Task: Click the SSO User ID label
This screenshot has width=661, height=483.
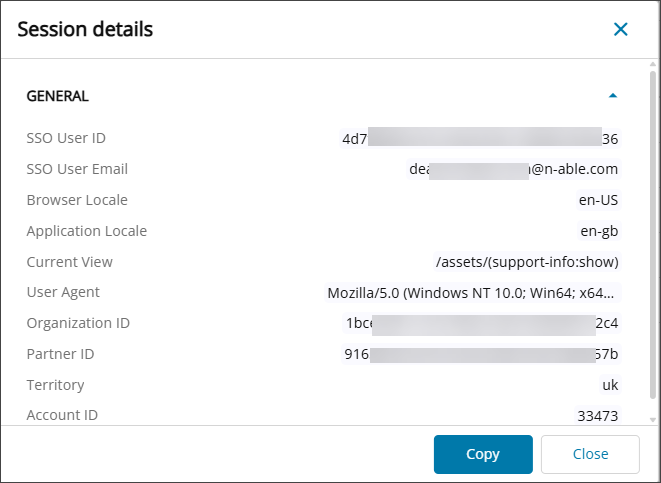Action: tap(66, 138)
